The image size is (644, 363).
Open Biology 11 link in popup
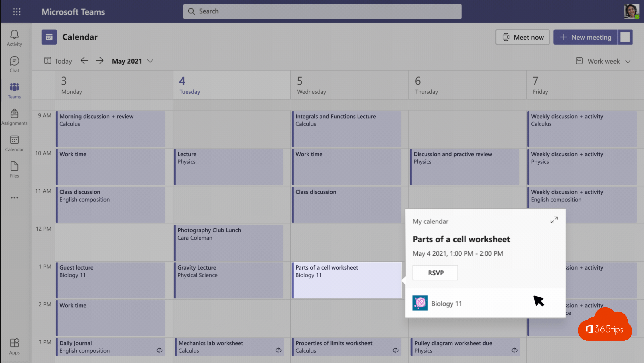tap(446, 304)
